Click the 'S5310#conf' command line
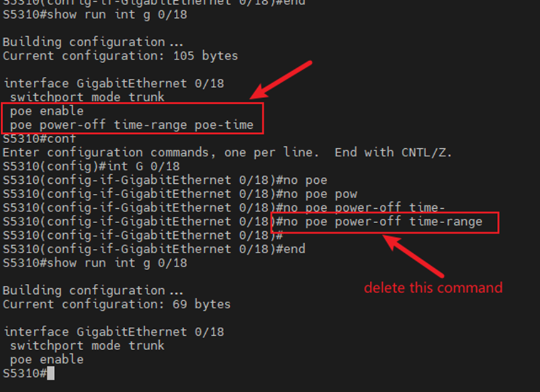540x392 pixels. (x=39, y=139)
